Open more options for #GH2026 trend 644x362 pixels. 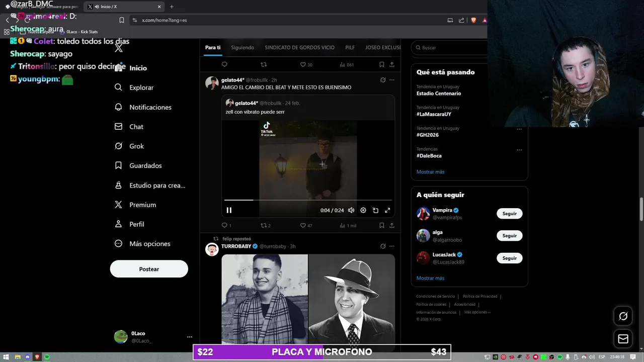[x=519, y=129]
